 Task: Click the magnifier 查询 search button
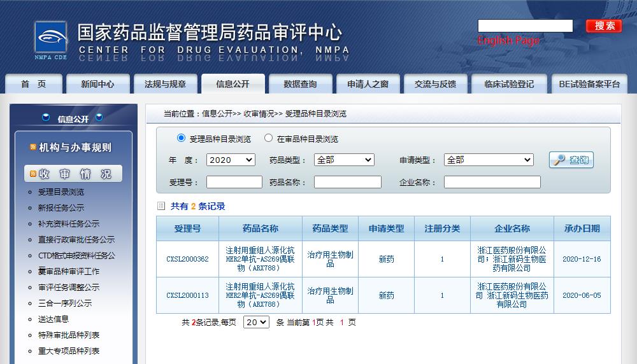pyautogui.click(x=571, y=160)
